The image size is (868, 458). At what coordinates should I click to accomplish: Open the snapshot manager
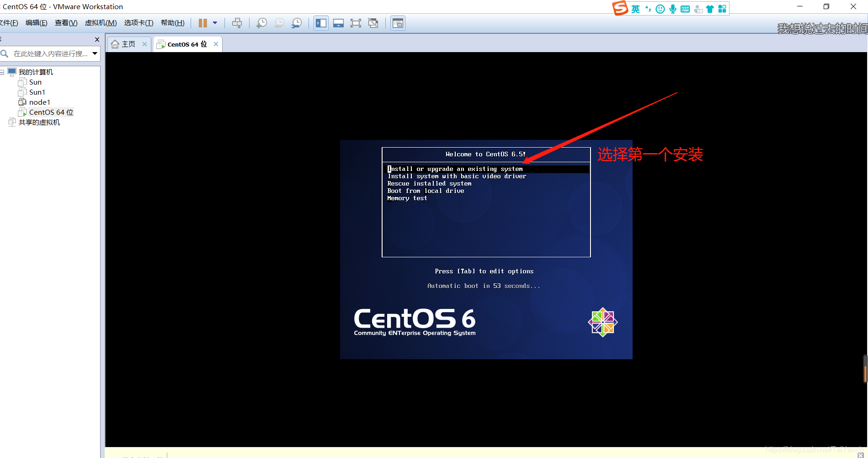coord(297,23)
